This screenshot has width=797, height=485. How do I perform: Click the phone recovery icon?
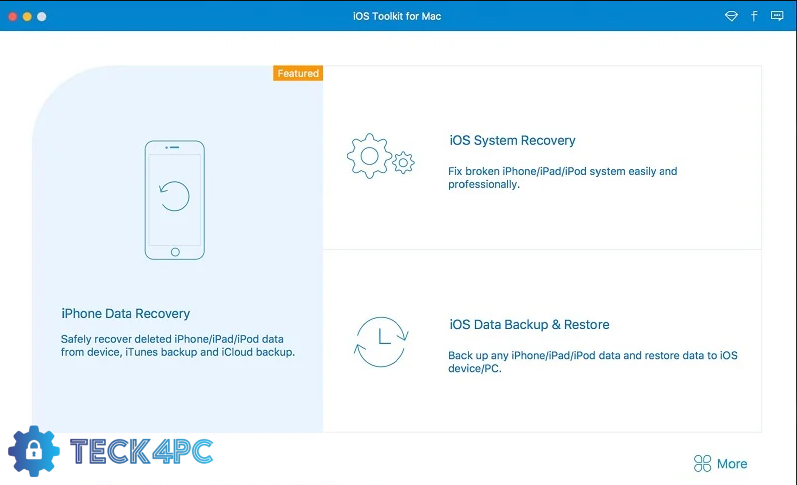point(175,200)
